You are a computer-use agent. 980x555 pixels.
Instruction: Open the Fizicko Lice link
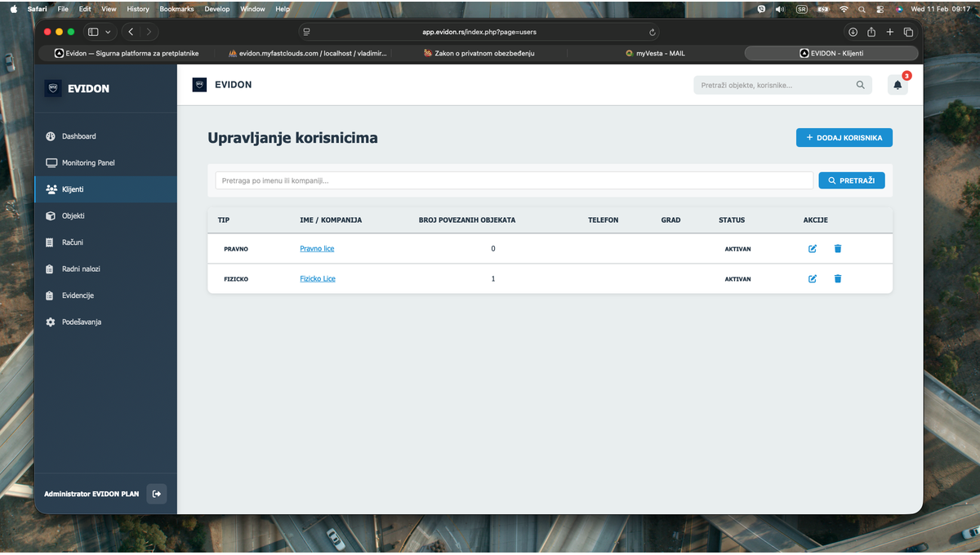[318, 279]
